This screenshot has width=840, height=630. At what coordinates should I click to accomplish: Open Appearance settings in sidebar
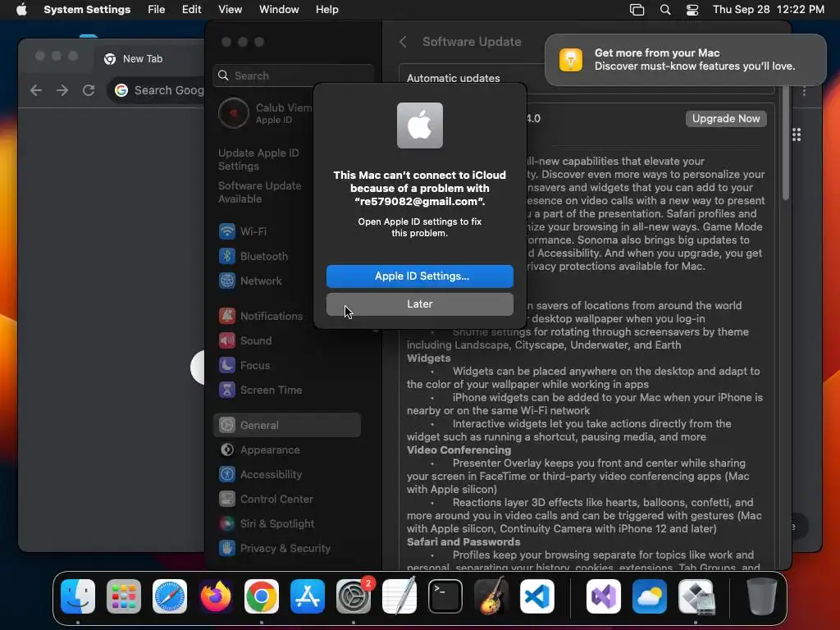click(287, 450)
